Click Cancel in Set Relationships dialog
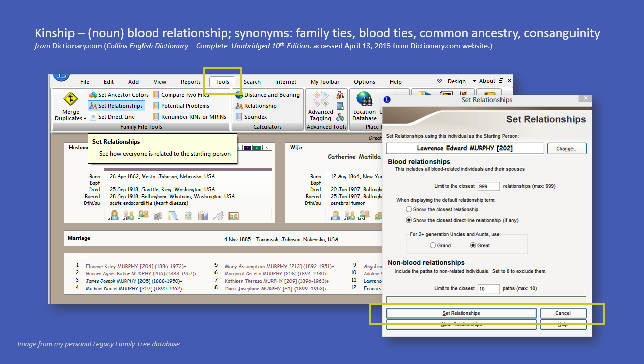Viewport: 644px width, 364px height. coord(563,313)
